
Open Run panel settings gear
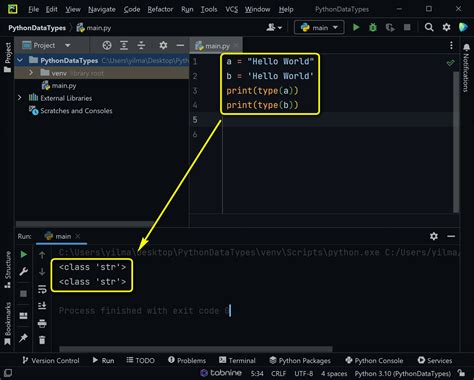coord(434,236)
